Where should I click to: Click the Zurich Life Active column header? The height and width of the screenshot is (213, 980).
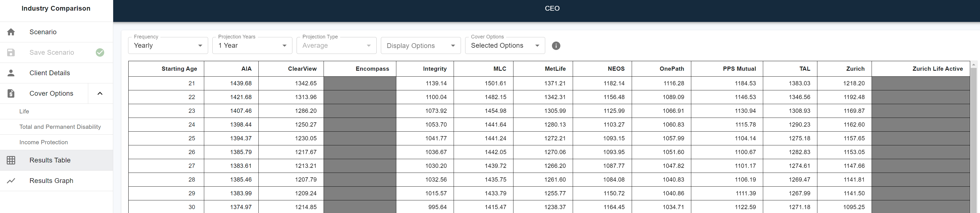[x=921, y=69]
